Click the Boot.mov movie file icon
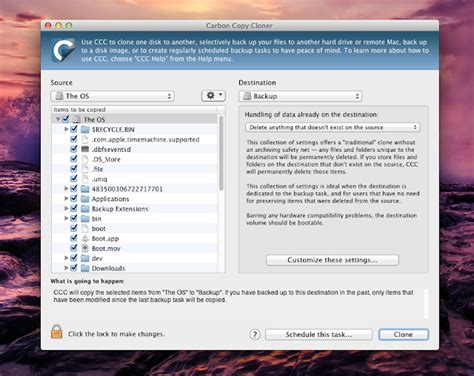This screenshot has width=474, height=376. [85, 248]
